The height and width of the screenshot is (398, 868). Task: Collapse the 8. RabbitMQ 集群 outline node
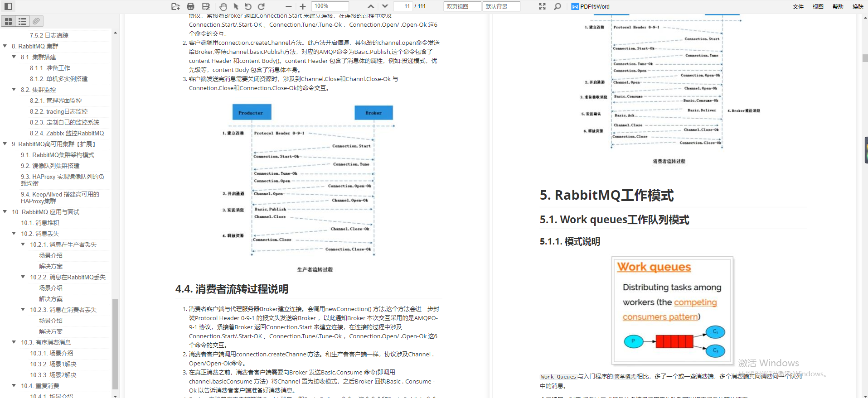pyautogui.click(x=5, y=46)
